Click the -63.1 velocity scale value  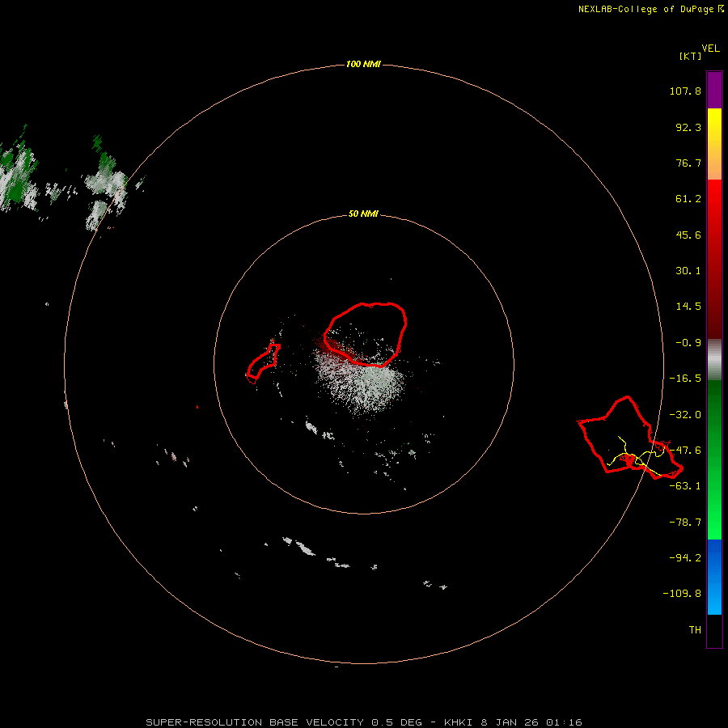click(685, 486)
